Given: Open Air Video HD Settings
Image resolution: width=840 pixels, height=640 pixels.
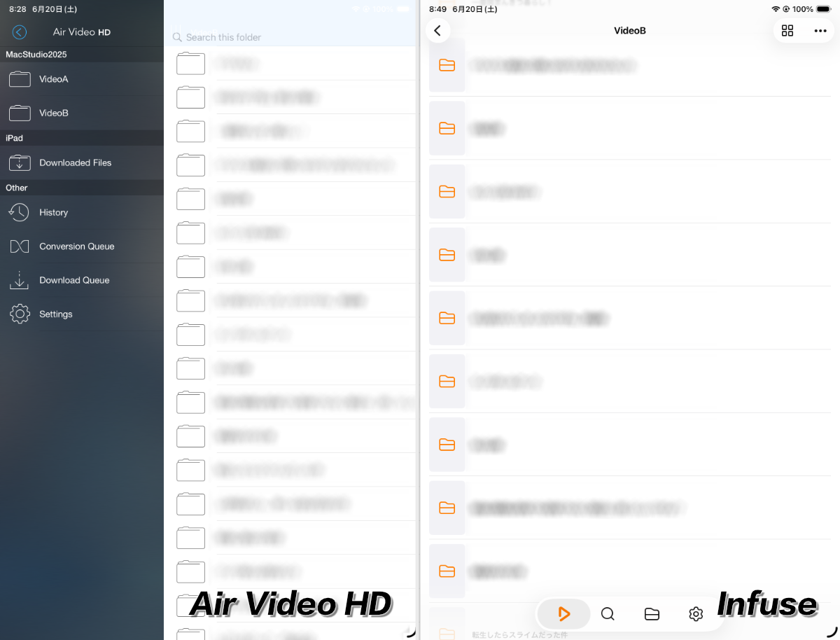Looking at the screenshot, I should (82, 314).
